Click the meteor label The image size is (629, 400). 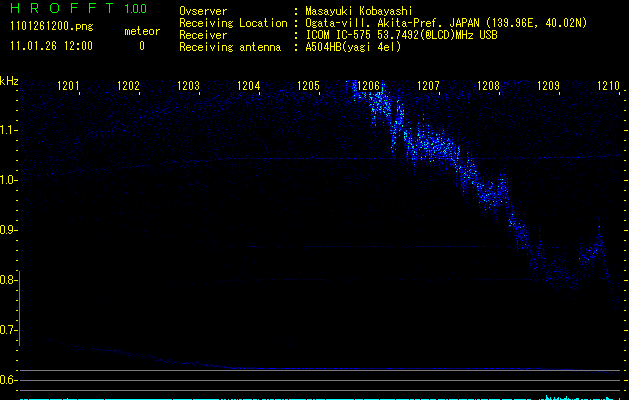pyautogui.click(x=142, y=31)
